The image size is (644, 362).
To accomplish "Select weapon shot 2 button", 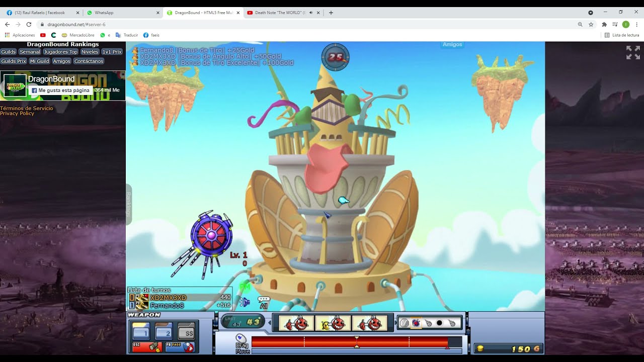I will coord(164,332).
